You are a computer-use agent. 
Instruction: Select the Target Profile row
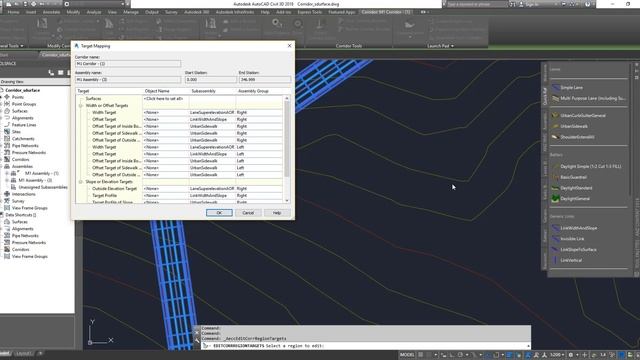click(180, 196)
